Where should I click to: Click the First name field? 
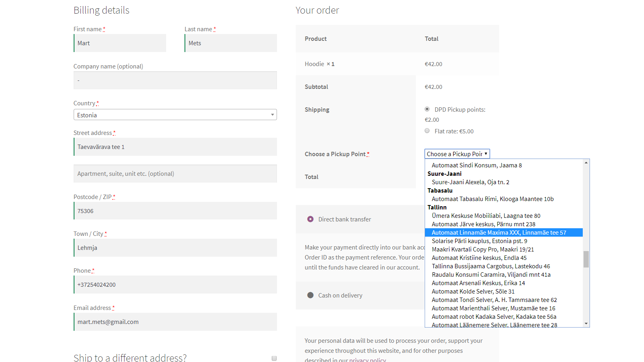(x=120, y=43)
